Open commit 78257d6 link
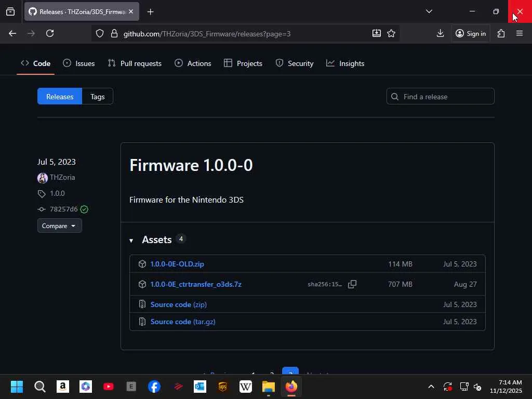The image size is (532, 399). [x=64, y=209]
